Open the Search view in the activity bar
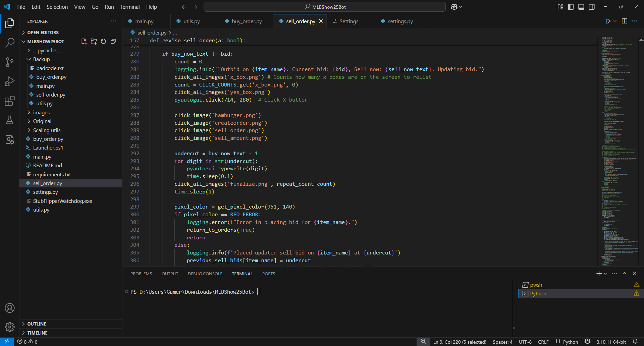The height and width of the screenshot is (346, 644). point(10,43)
